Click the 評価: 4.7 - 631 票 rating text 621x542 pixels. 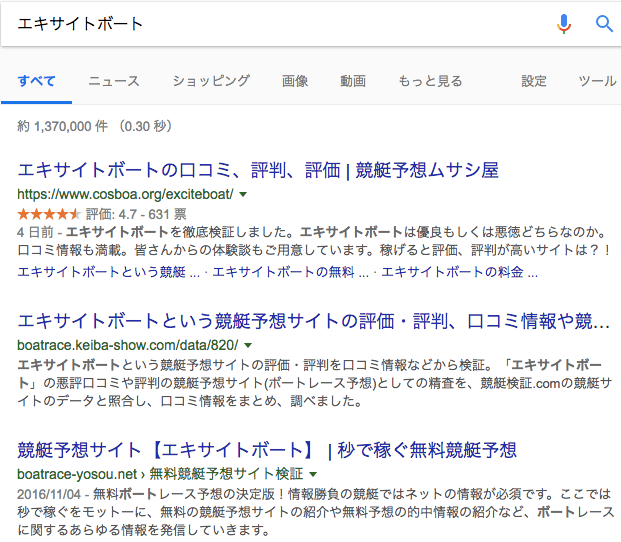[136, 215]
